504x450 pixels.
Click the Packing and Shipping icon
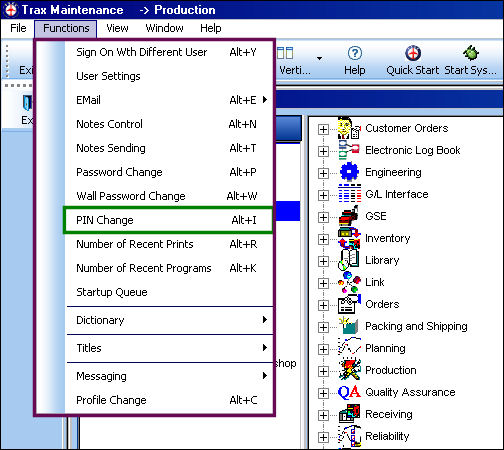[x=349, y=326]
